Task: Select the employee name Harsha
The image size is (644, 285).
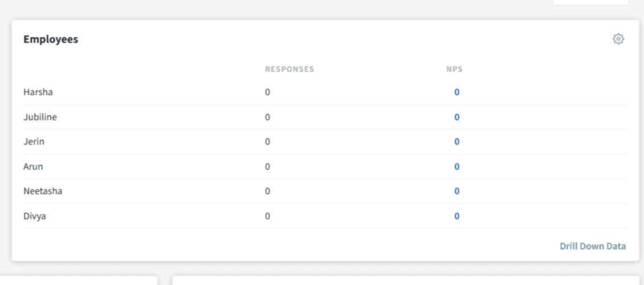Action: click(38, 92)
